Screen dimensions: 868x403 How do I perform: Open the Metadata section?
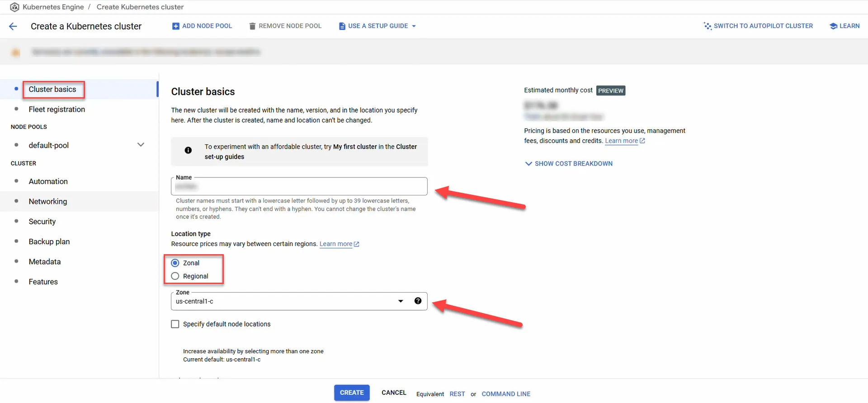coord(45,261)
